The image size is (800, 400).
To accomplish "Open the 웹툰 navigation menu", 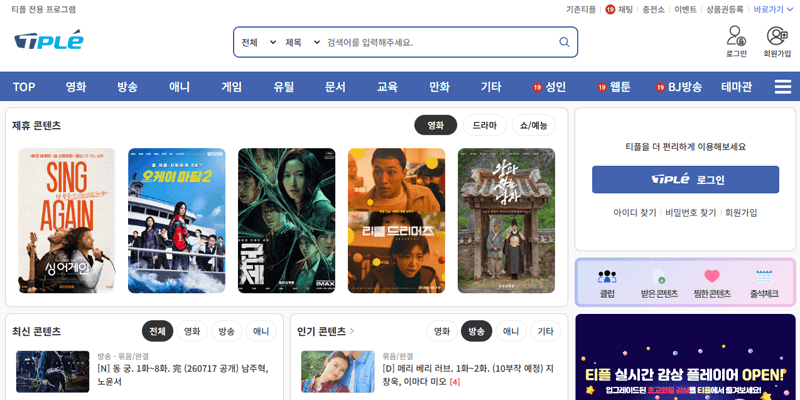I will pyautogui.click(x=614, y=87).
